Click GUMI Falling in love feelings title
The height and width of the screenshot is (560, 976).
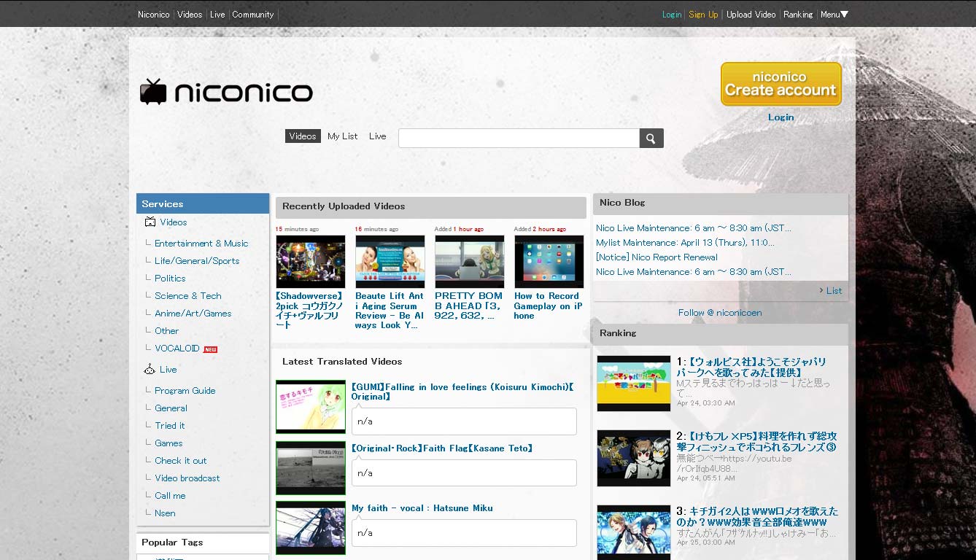click(462, 392)
